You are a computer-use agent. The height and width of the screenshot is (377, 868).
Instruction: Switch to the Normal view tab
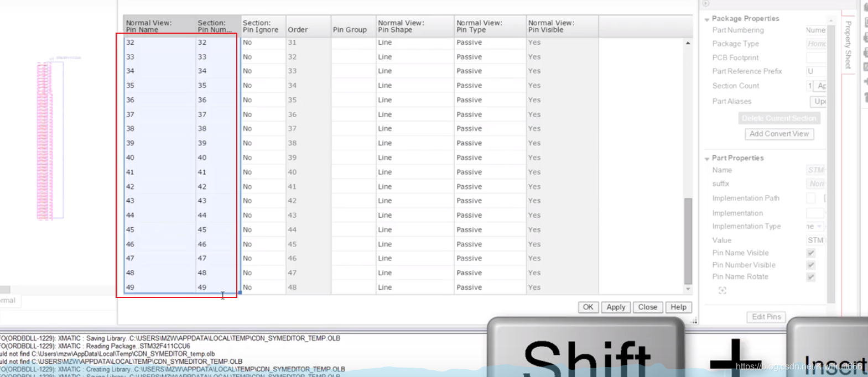(9, 301)
